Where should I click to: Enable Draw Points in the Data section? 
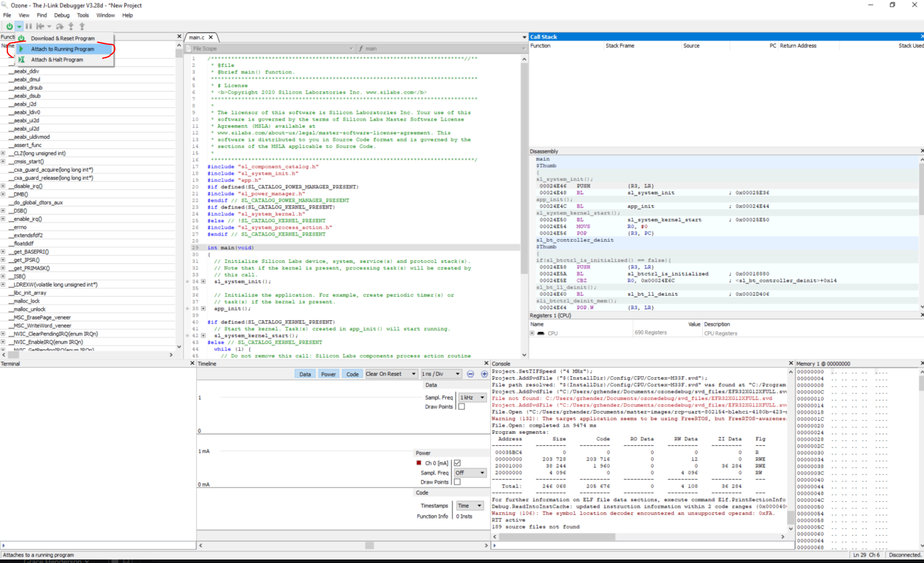pyautogui.click(x=461, y=407)
